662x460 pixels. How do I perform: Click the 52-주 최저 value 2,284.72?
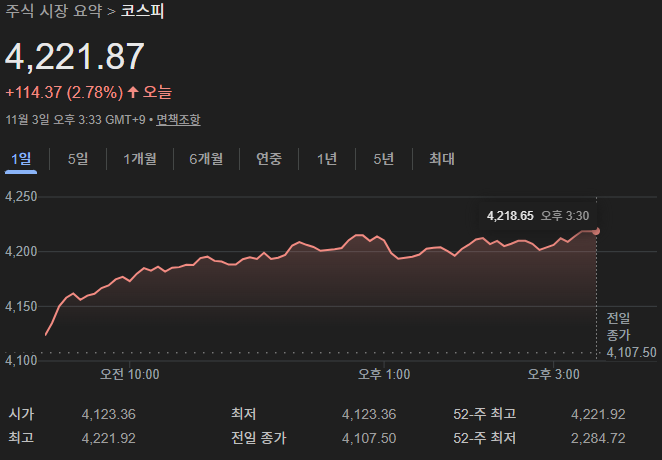tap(598, 438)
